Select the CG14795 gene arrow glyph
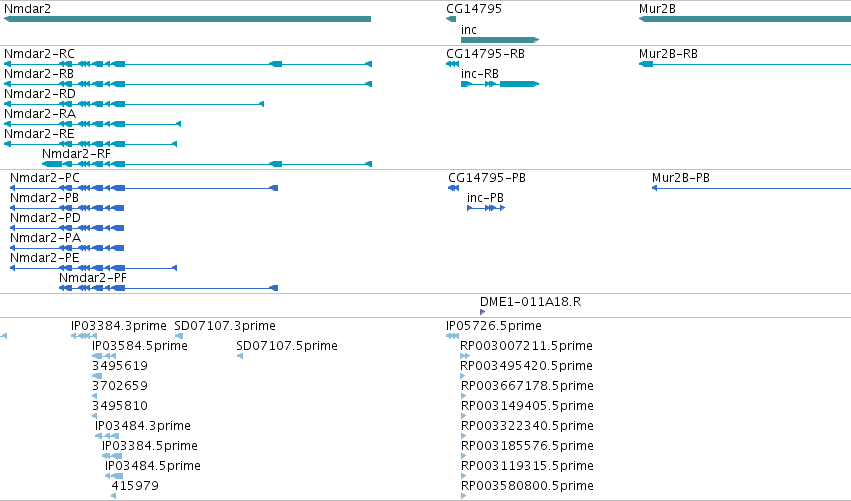 pyautogui.click(x=451, y=19)
